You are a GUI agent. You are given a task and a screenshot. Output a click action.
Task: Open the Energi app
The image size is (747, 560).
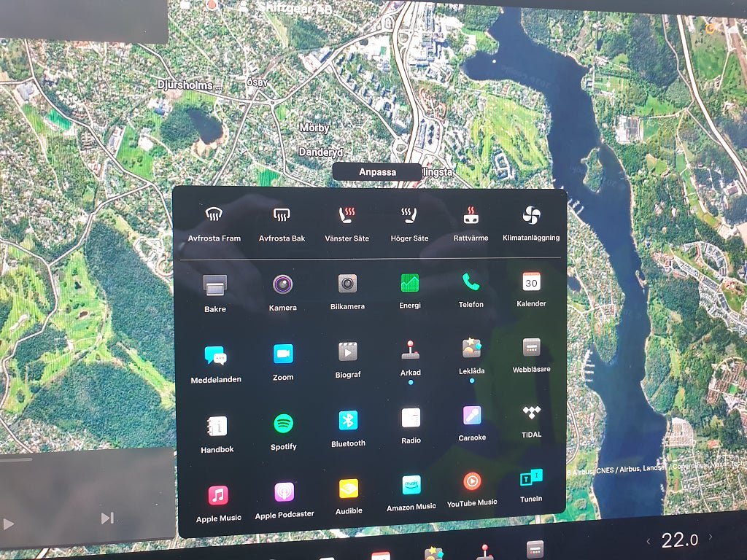coord(410,283)
